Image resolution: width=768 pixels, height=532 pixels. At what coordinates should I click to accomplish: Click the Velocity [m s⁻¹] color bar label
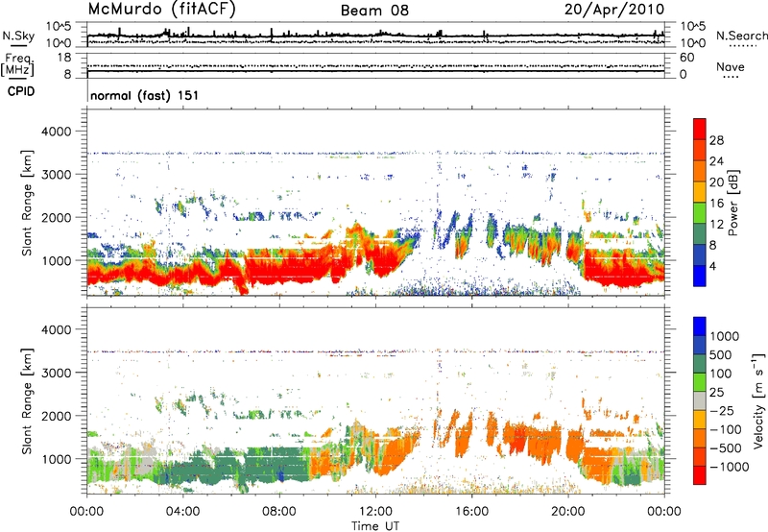pyautogui.click(x=758, y=400)
